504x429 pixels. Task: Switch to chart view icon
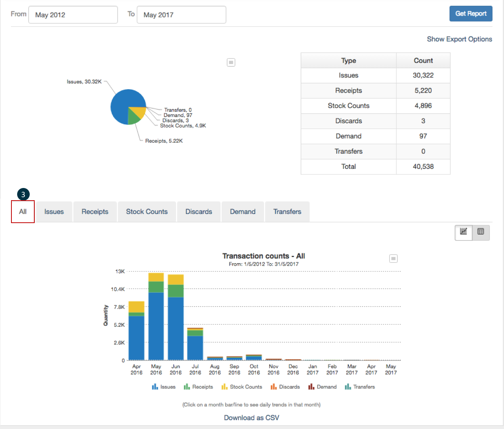point(464,232)
